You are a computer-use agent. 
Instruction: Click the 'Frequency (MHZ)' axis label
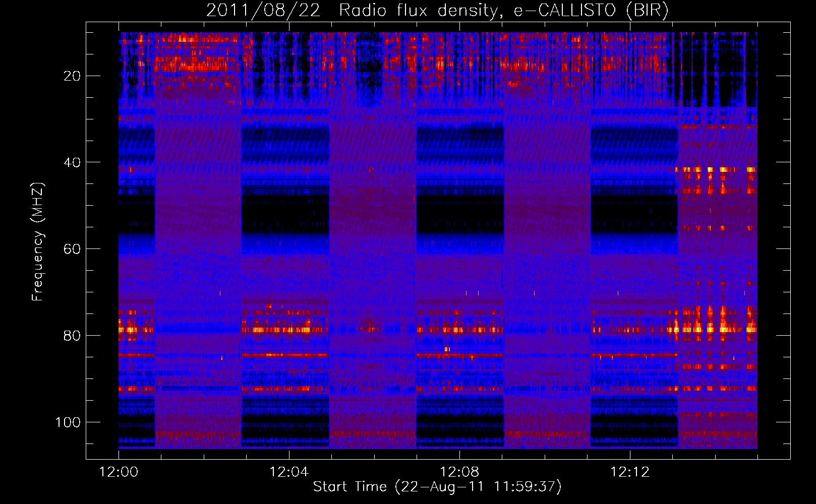(x=38, y=241)
